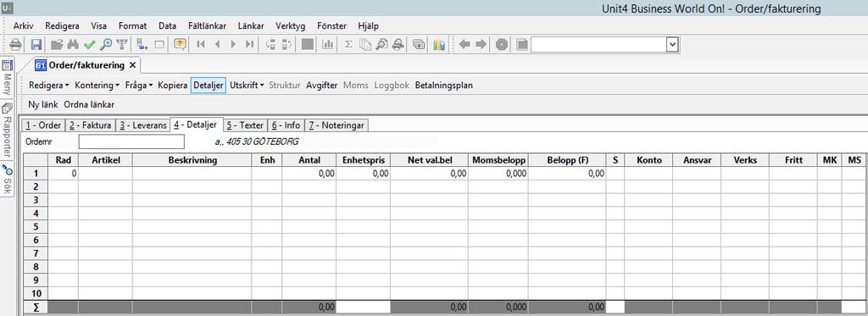Image resolution: width=868 pixels, height=316 pixels.
Task: Click the gray page icon beside combo box
Action: [x=522, y=45]
